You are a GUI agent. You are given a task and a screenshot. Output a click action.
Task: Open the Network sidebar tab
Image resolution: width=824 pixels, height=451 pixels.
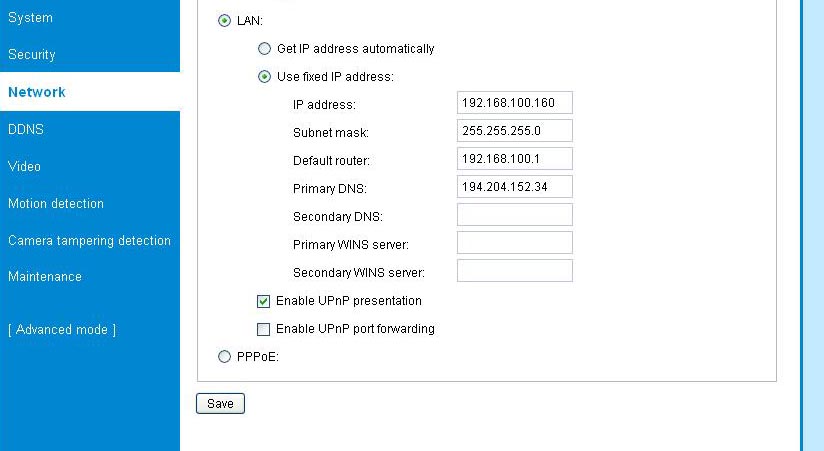click(37, 92)
